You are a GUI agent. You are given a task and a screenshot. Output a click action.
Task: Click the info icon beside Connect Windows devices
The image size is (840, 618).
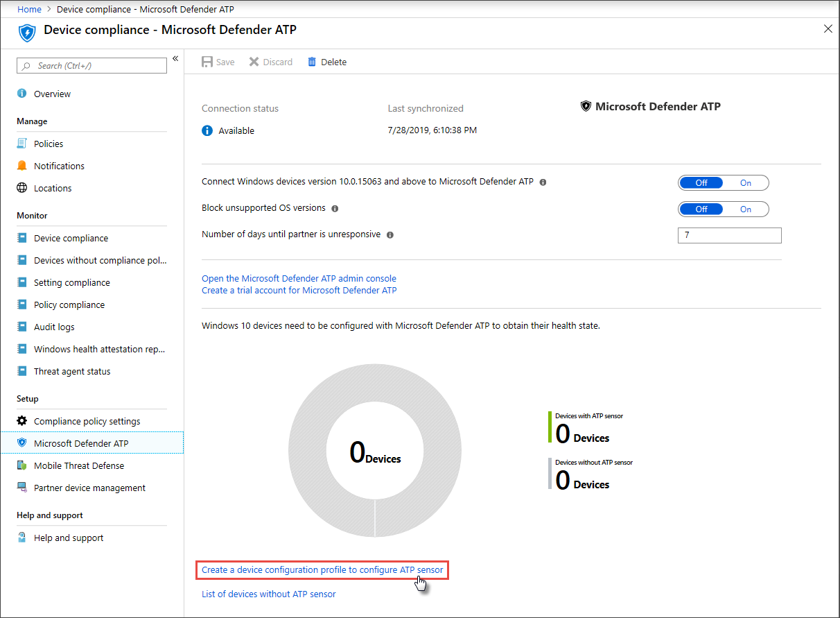[543, 182]
